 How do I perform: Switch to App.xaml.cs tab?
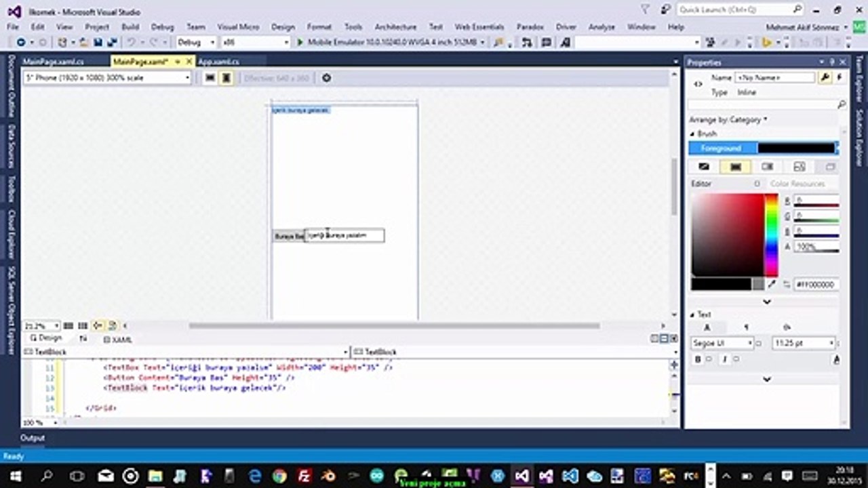(218, 62)
